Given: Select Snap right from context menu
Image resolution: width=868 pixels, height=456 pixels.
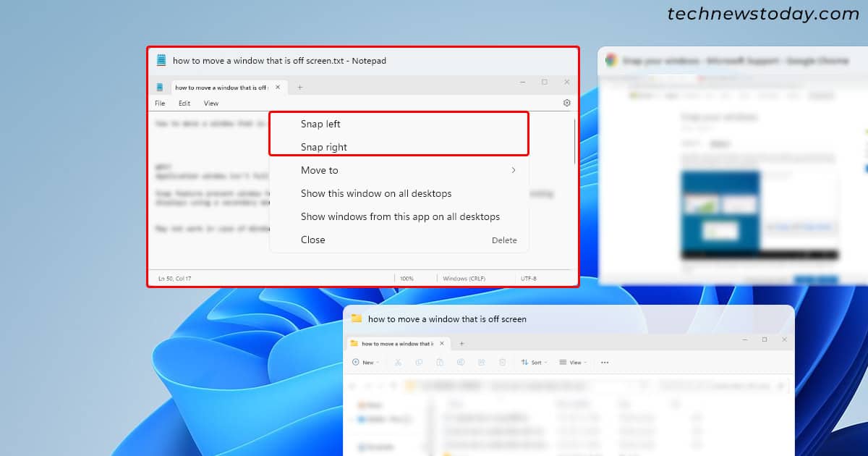Looking at the screenshot, I should 324,148.
